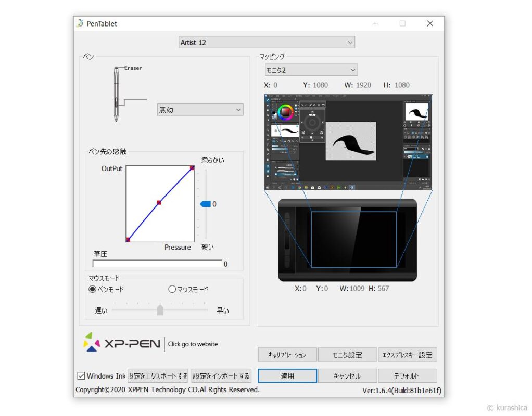Click the キャリブレーション button
Image resolution: width=532 pixels, height=416 pixels.
click(287, 355)
